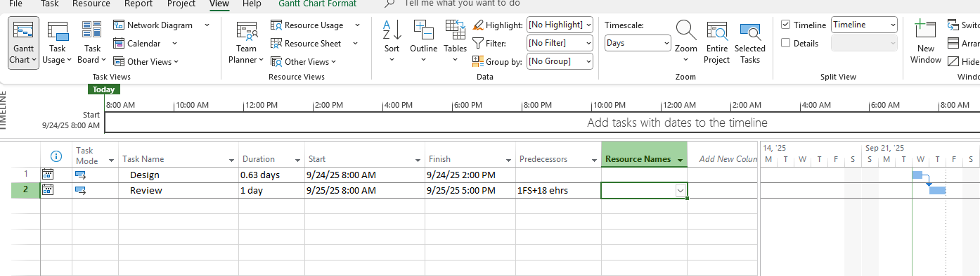Select the 9/25/25 5:00 PM finish cell
980x276 pixels.
pyautogui.click(x=470, y=190)
